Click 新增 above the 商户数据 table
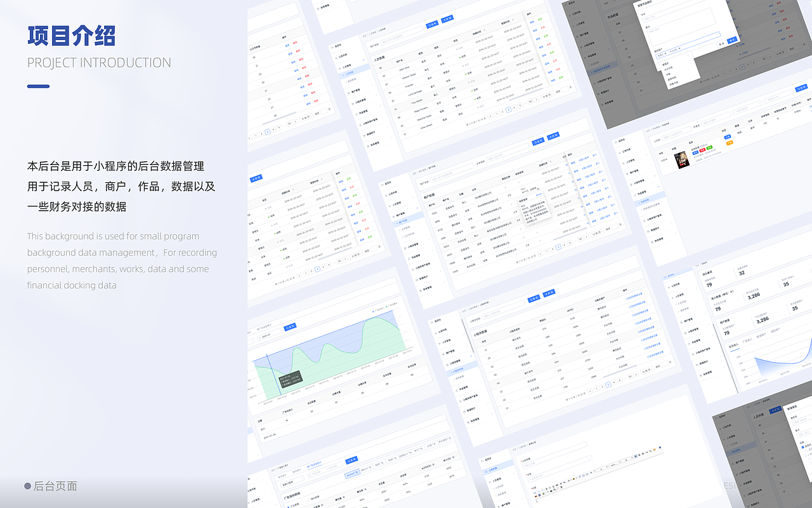812x508 pixels. coord(553,136)
